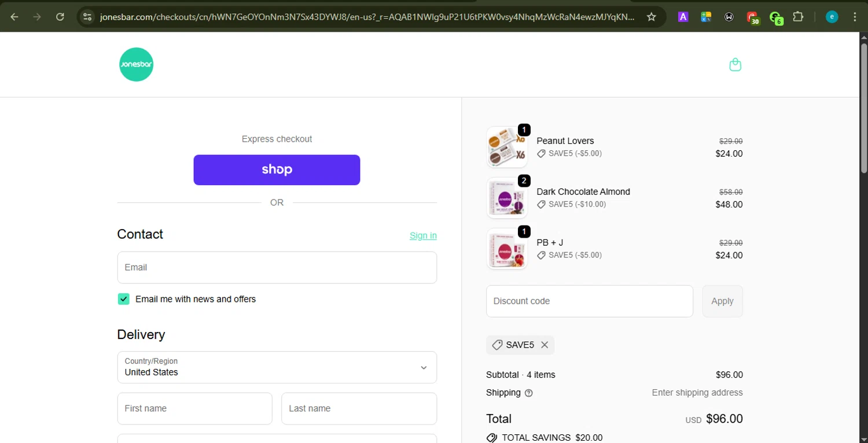The image size is (868, 443).
Task: Click the tag icon in SAVE5 chip
Action: coord(497,345)
